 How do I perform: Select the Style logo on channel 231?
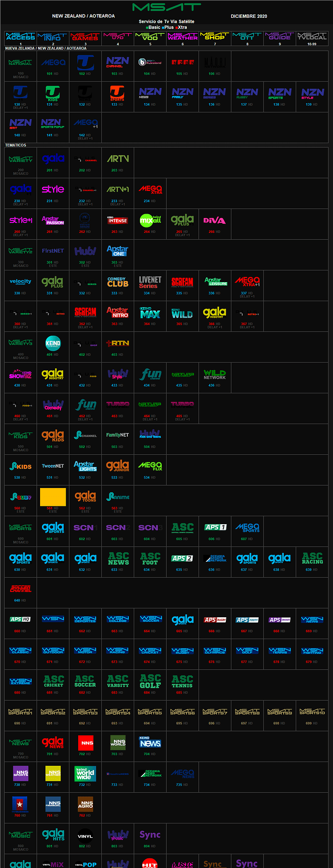point(53,189)
